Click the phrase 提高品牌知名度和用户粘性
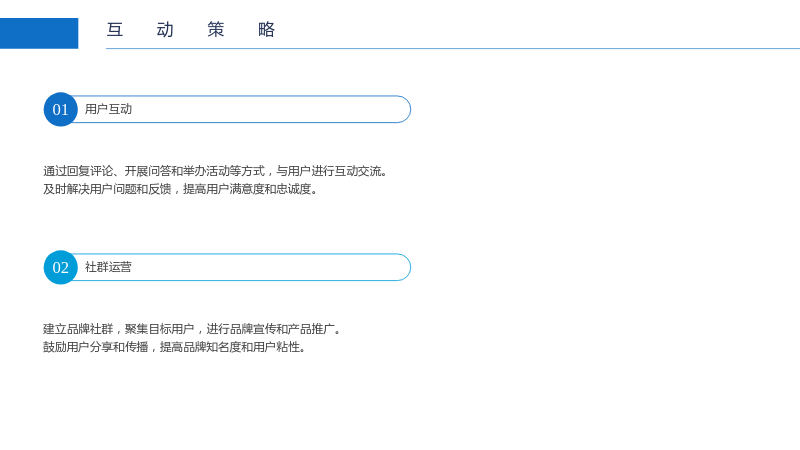800x450 pixels. click(x=230, y=347)
